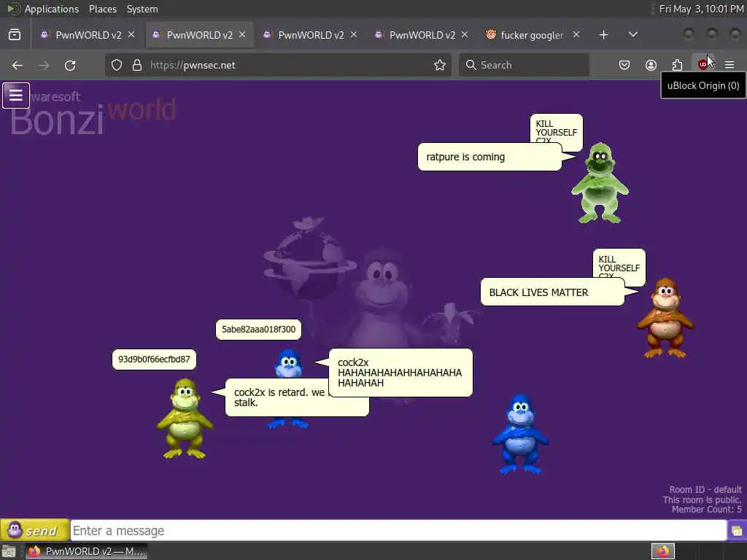Open Firefox View icon in the tab bar
This screenshot has width=747, height=560.
tap(15, 35)
